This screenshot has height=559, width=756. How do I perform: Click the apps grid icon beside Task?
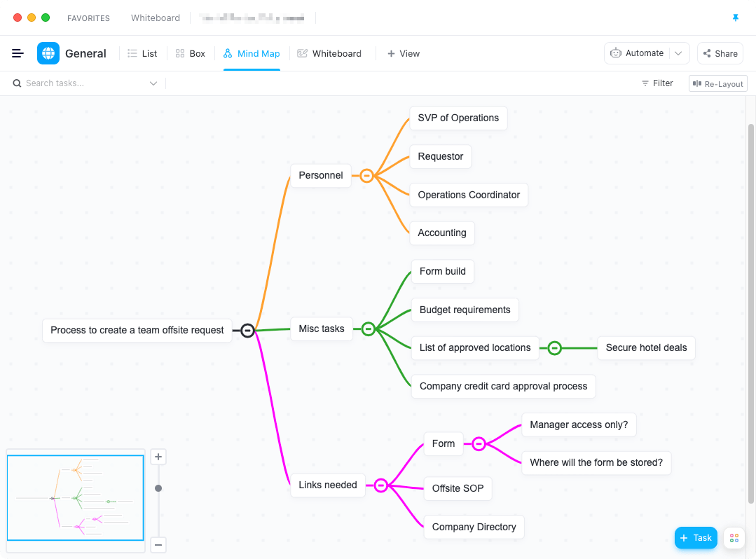pos(734,538)
